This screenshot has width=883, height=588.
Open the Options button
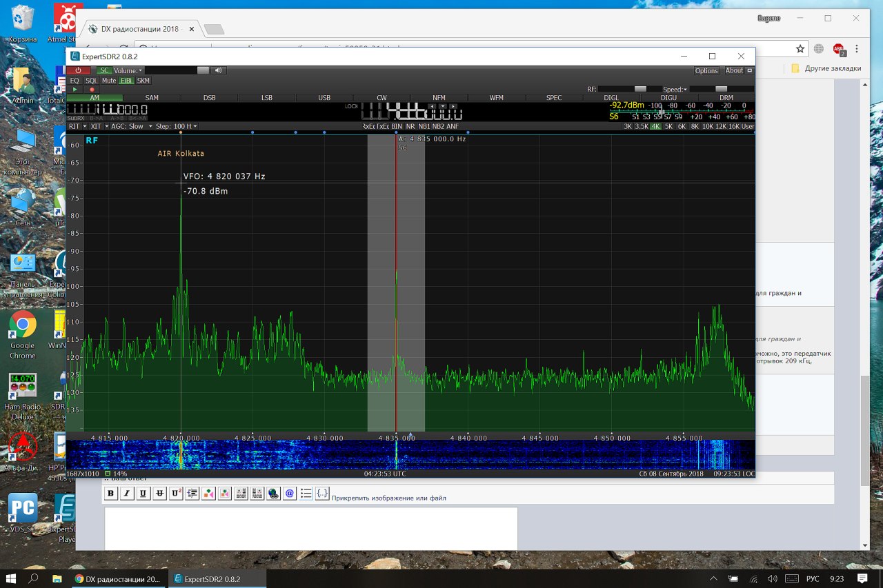coord(706,70)
